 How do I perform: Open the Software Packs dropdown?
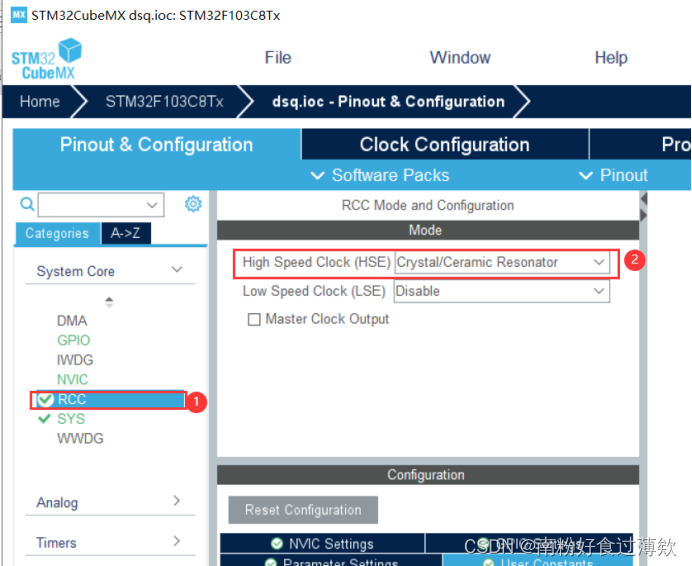[x=380, y=175]
